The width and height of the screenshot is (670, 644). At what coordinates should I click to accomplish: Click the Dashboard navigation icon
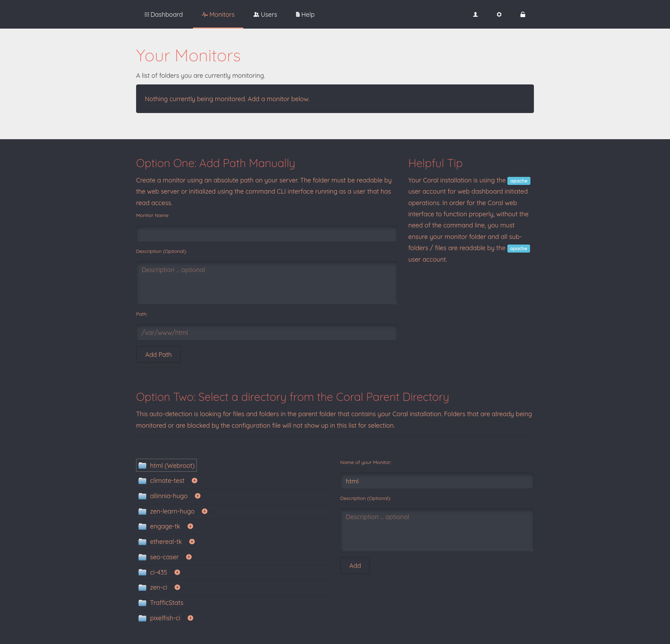tap(147, 14)
